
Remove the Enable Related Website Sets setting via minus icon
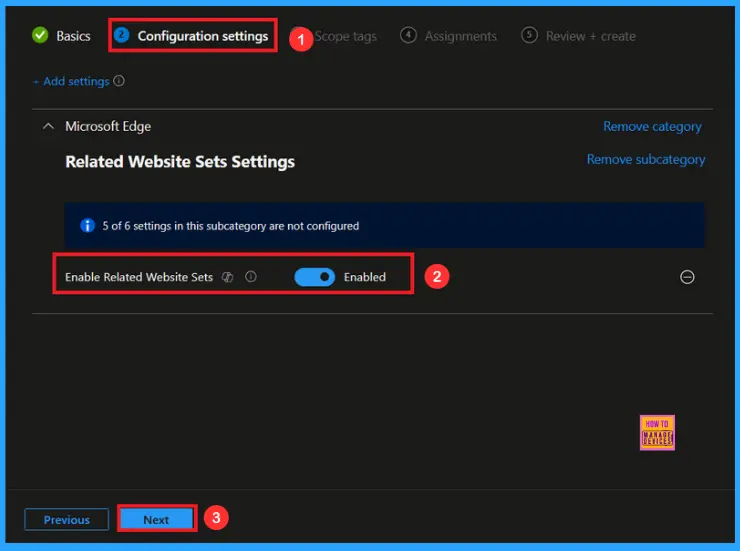(x=687, y=277)
